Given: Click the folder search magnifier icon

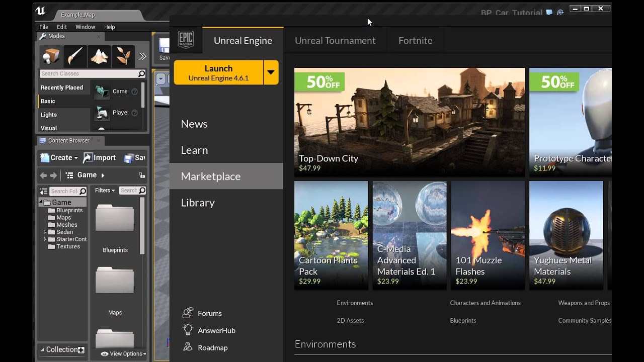Looking at the screenshot, I should click(x=83, y=191).
